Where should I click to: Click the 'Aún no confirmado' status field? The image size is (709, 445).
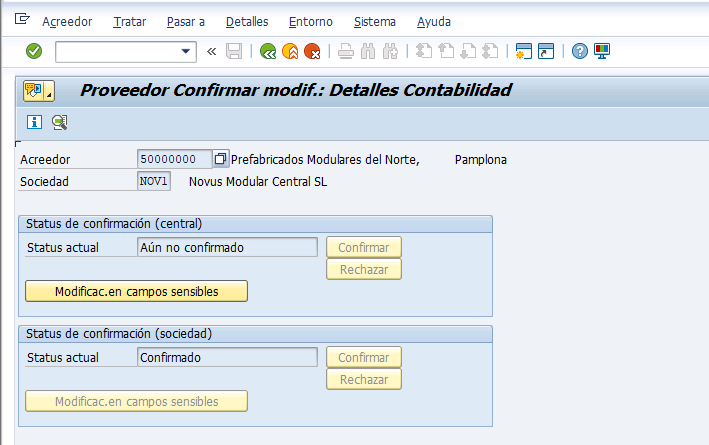click(x=227, y=247)
